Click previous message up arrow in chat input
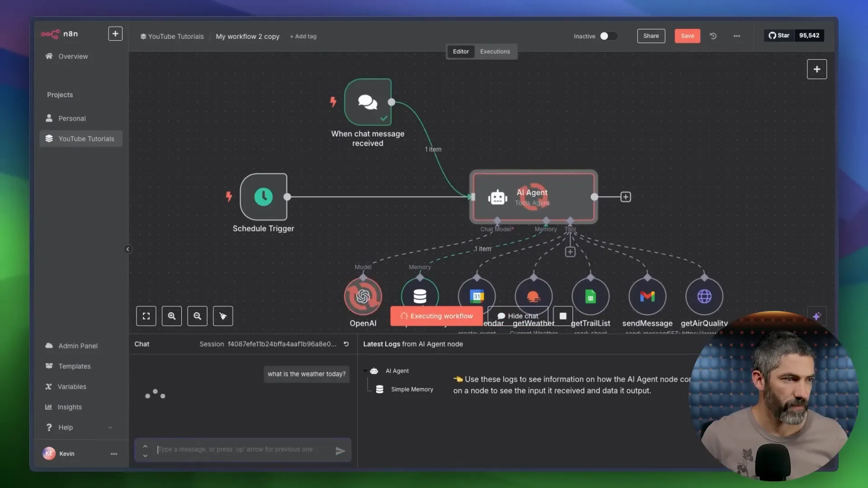The width and height of the screenshot is (868, 488). point(145,446)
